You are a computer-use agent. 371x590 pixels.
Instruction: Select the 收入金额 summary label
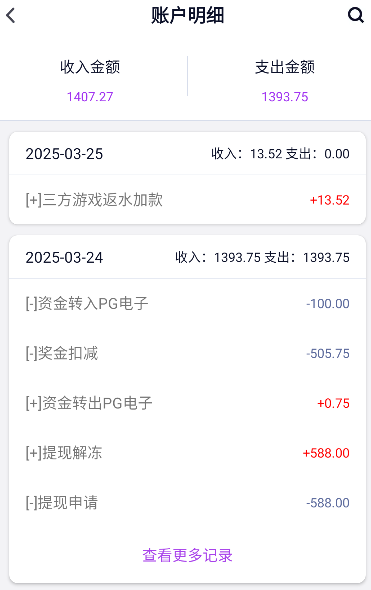pos(90,67)
